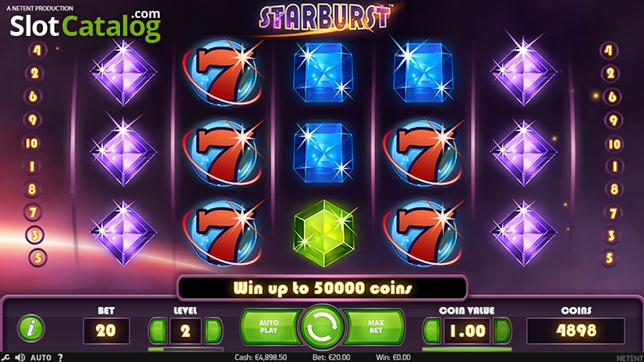The image size is (644, 362).
Task: Decrease bet level with left arrow
Action: pos(158,330)
